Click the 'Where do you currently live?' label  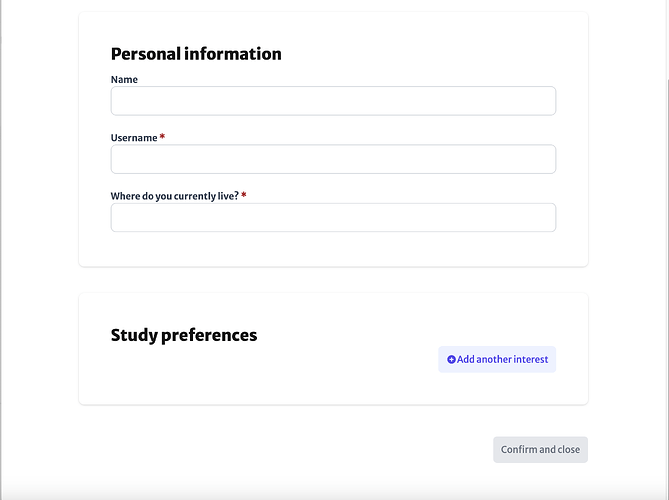coord(175,196)
